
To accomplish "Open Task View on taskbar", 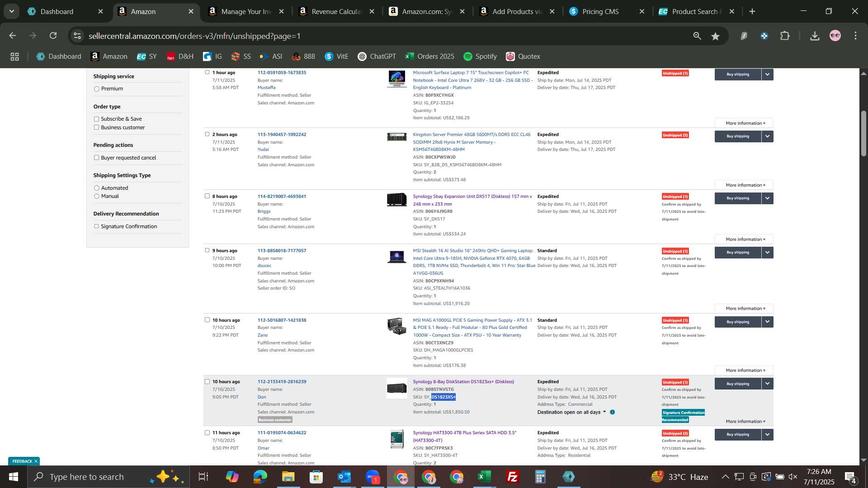I will pos(203,477).
